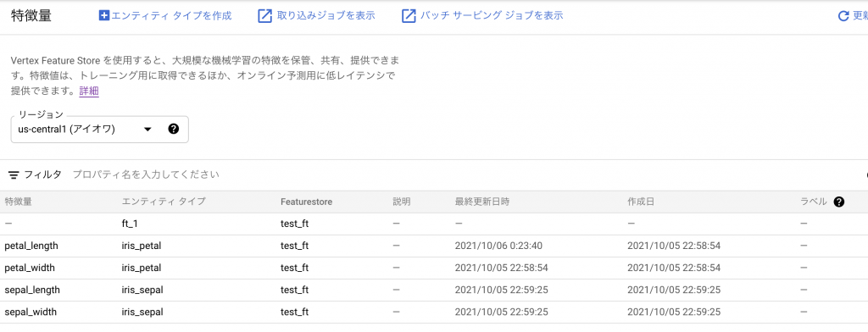Click エンティティ タイプを作成 button
This screenshot has height=332, width=868.
[165, 15]
